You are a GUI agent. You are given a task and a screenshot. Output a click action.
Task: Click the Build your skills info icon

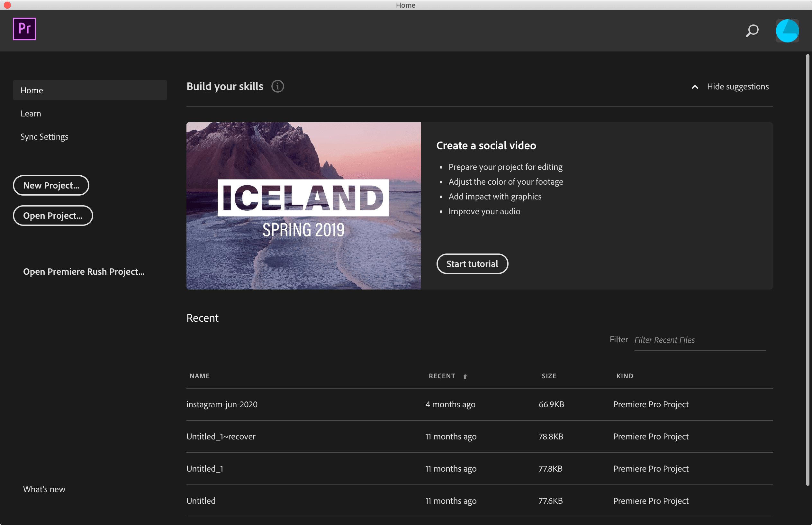pos(278,86)
